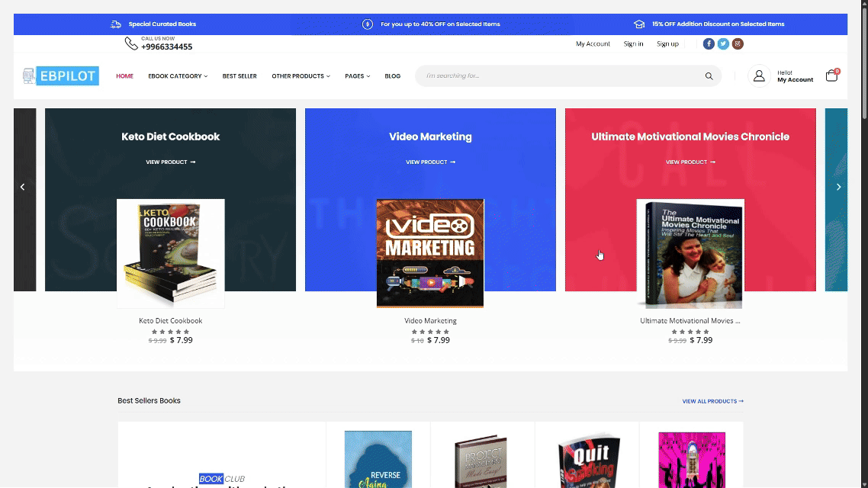View product for Ultimate Motivational Movies Chronicle
The image size is (868, 488).
click(690, 162)
